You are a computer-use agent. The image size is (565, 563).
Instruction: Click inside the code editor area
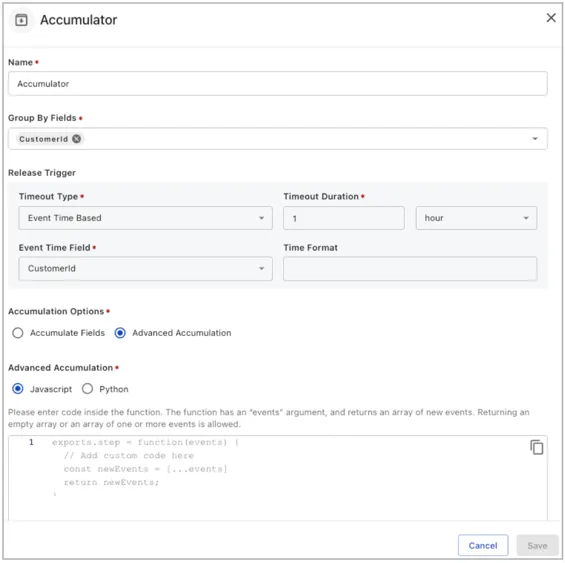pyautogui.click(x=277, y=478)
